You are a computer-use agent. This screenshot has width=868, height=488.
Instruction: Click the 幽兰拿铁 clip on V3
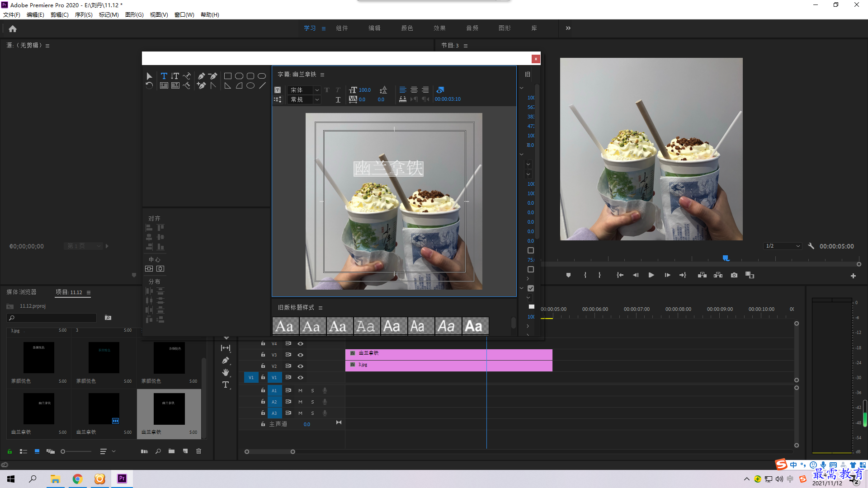pos(448,354)
